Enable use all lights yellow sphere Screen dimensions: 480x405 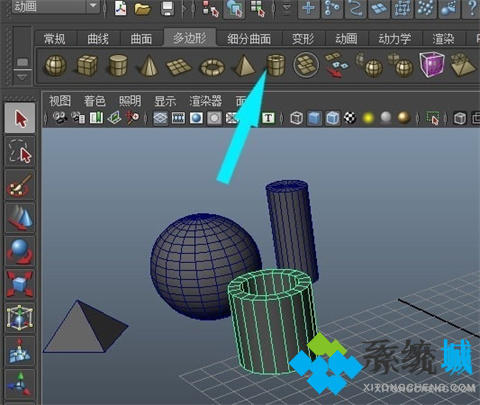[x=368, y=118]
